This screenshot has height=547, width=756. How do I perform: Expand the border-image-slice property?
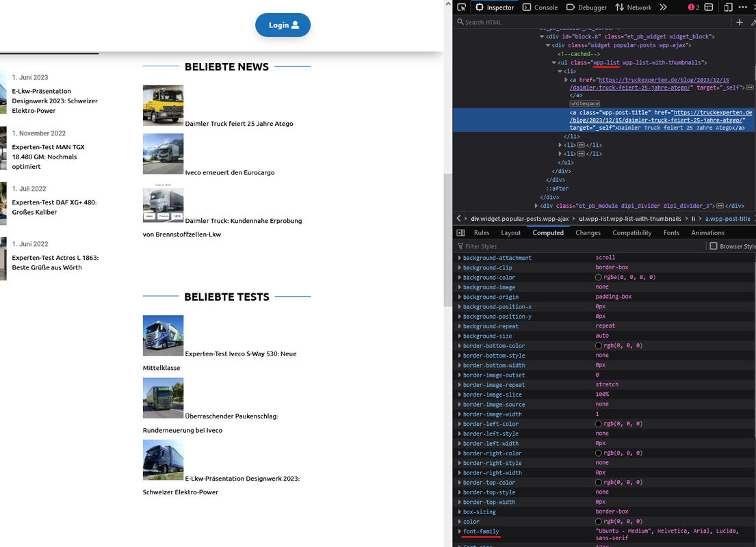tap(460, 395)
